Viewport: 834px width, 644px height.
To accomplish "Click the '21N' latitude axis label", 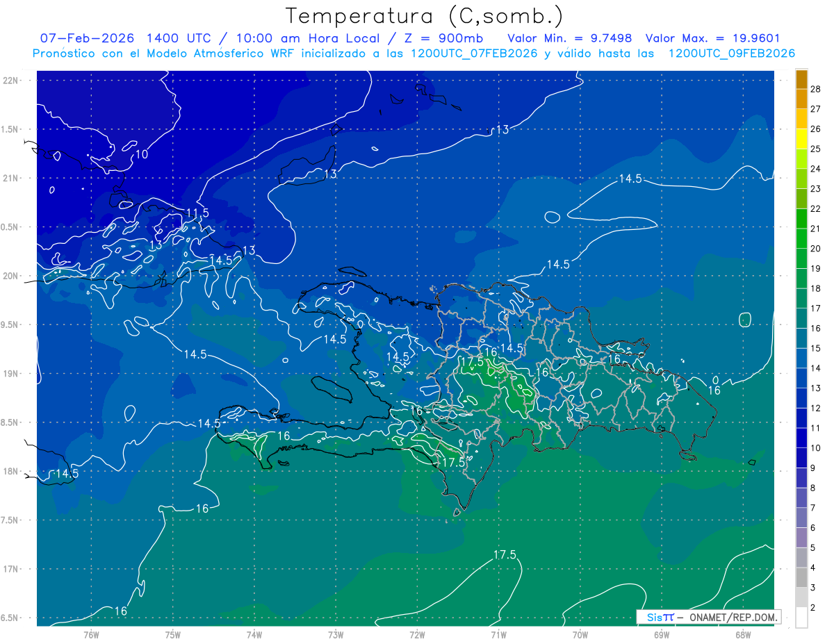I will (x=12, y=179).
